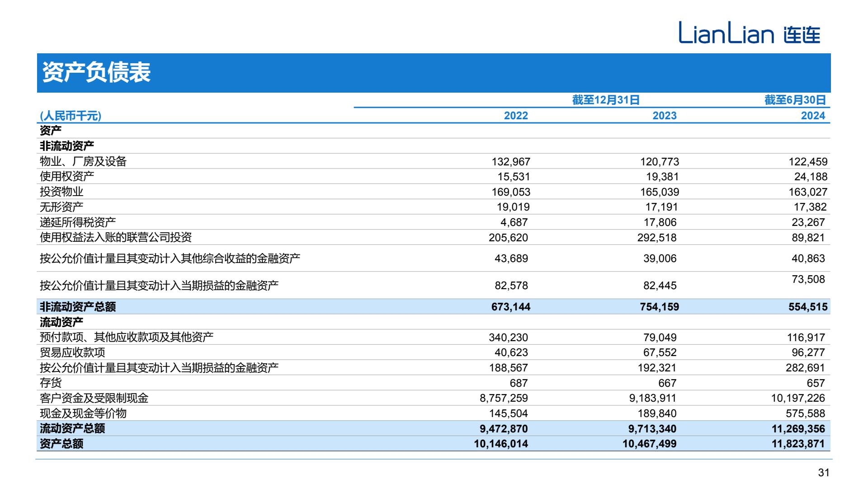868x488 pixels.
Task: Click the value 82,445
Action: tap(660, 286)
